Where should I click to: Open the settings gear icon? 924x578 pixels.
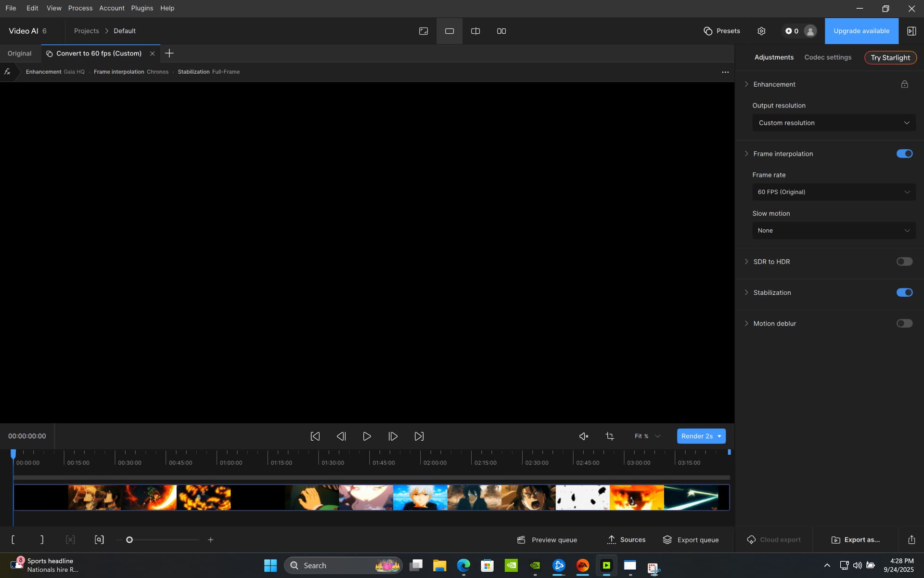coord(761,31)
